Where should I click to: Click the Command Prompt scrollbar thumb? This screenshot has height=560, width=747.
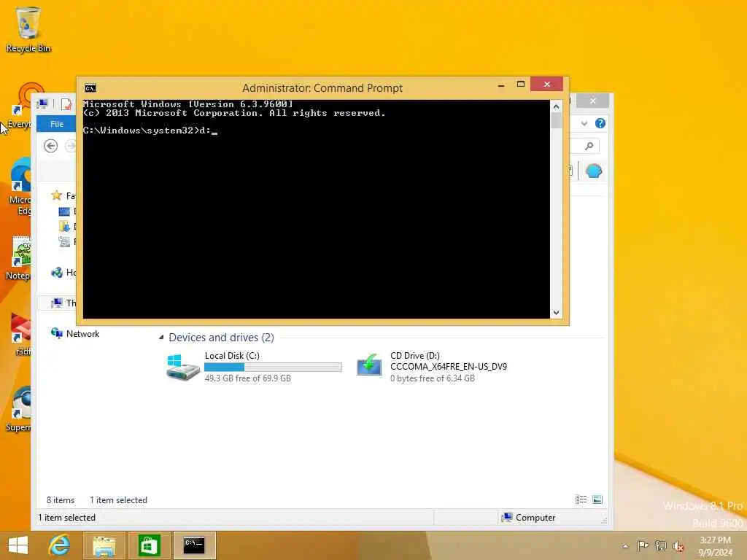[x=556, y=120]
